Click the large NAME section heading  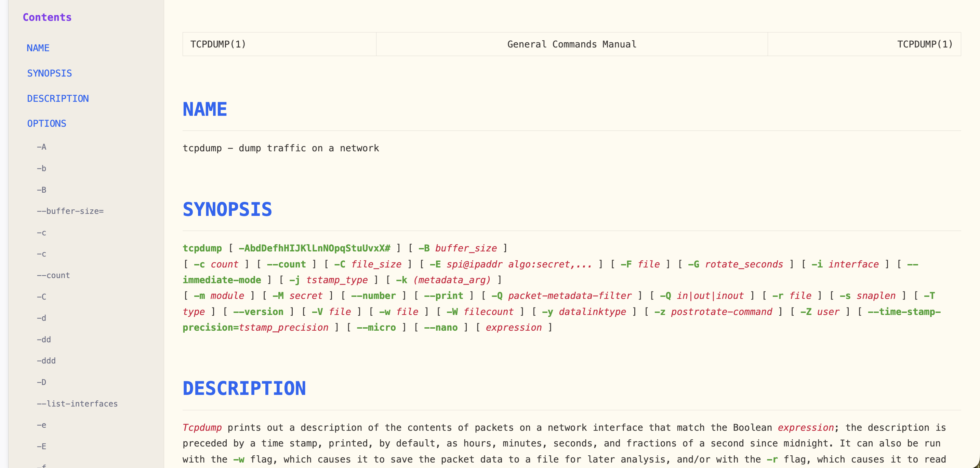point(205,110)
